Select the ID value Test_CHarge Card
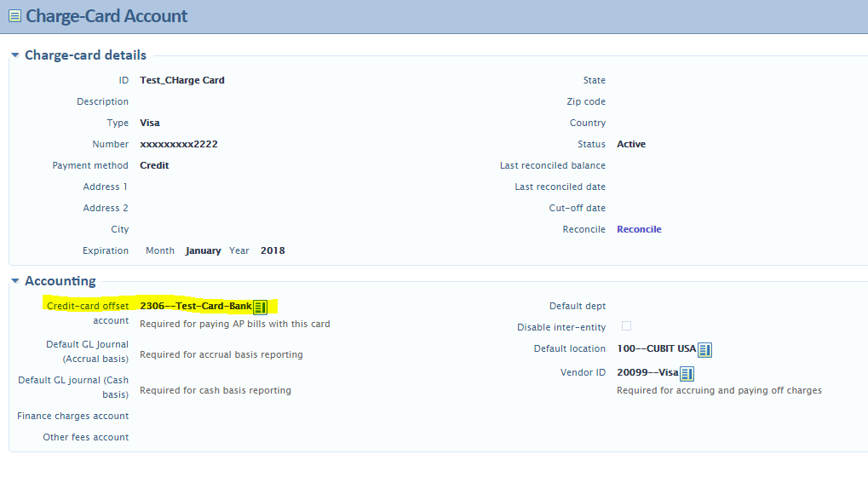Screen dimensions: 868x483 pyautogui.click(x=182, y=80)
